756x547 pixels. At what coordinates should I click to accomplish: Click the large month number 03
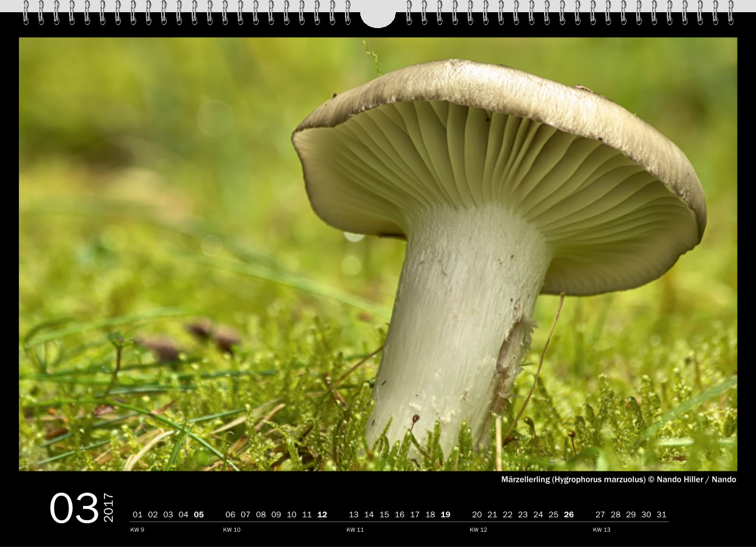(74, 508)
